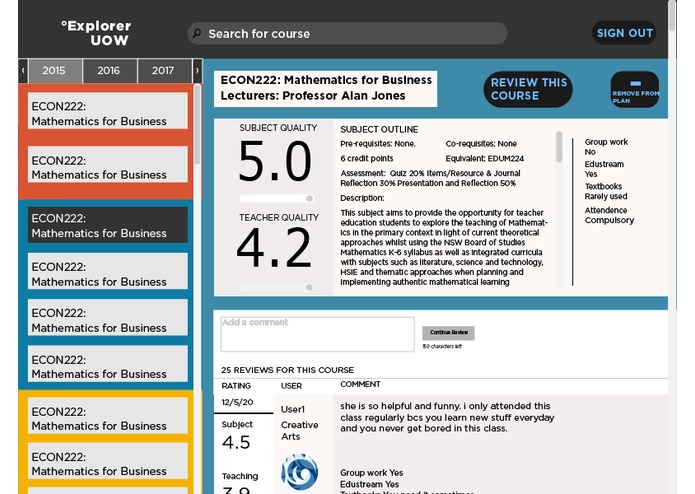Click the RATING column header
This screenshot has width=695, height=494.
(236, 386)
